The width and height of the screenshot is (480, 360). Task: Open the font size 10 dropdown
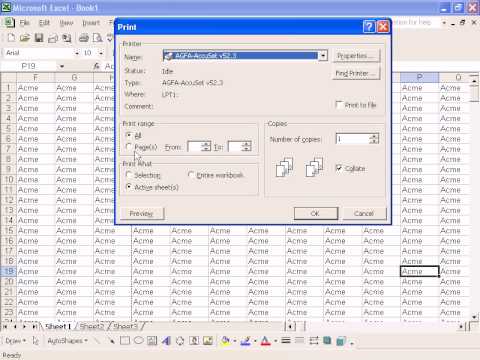(101, 53)
